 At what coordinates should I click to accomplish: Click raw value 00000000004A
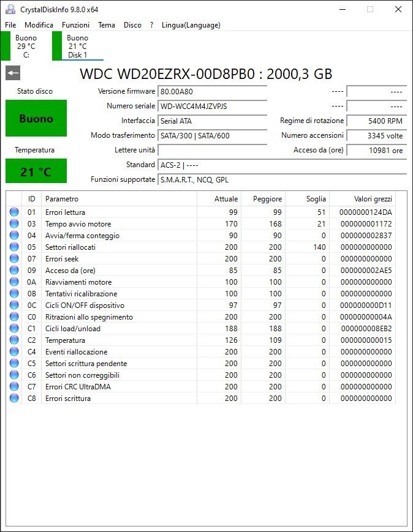[x=366, y=317]
